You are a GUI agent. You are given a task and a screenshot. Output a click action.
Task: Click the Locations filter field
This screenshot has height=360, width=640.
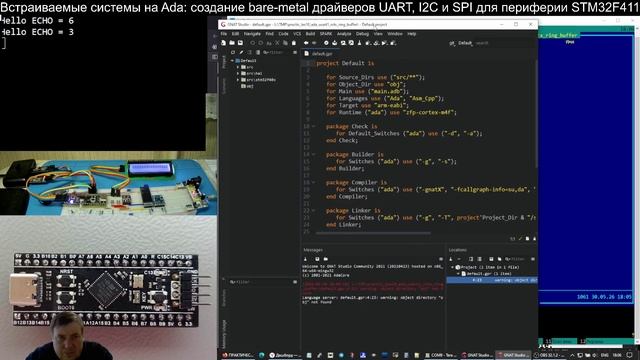coord(517,259)
